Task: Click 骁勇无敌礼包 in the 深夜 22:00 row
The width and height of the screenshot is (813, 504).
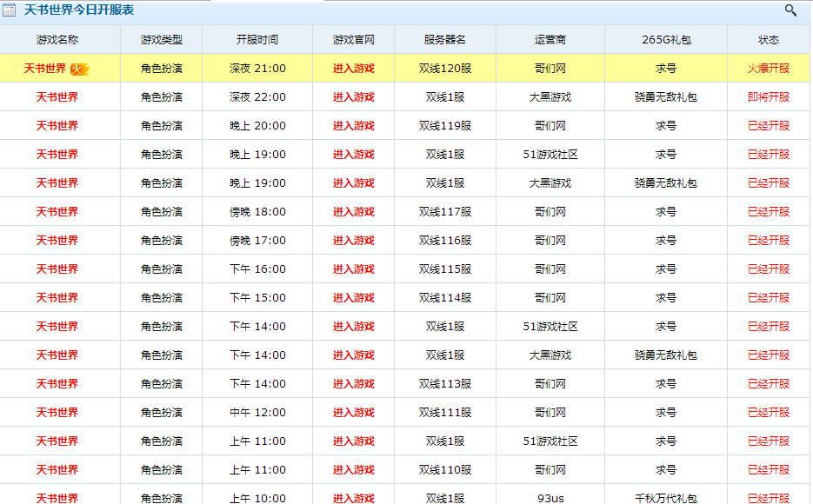Action: pos(666,96)
